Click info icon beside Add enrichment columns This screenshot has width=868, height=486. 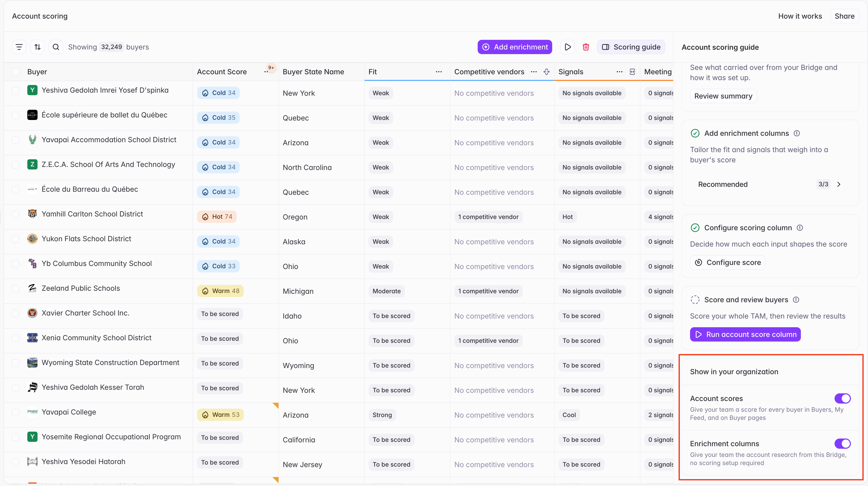pyautogui.click(x=797, y=133)
